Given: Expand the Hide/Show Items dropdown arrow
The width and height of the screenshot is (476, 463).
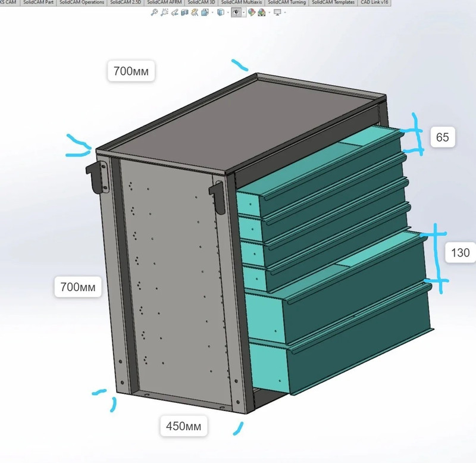Looking at the screenshot, I should (x=243, y=12).
